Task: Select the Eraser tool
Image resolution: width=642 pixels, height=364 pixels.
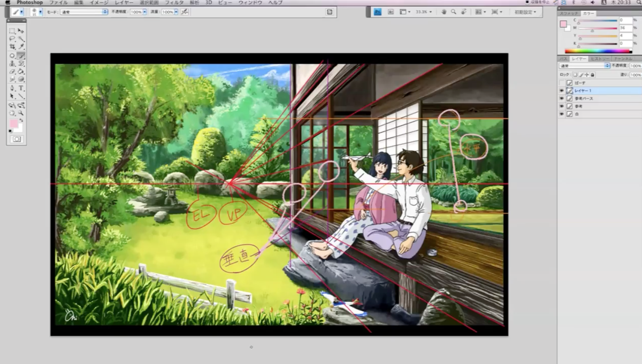Action: (x=12, y=71)
